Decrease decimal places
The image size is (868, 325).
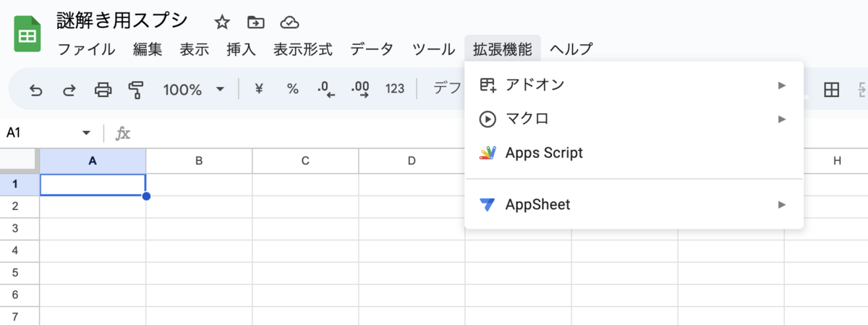point(327,89)
